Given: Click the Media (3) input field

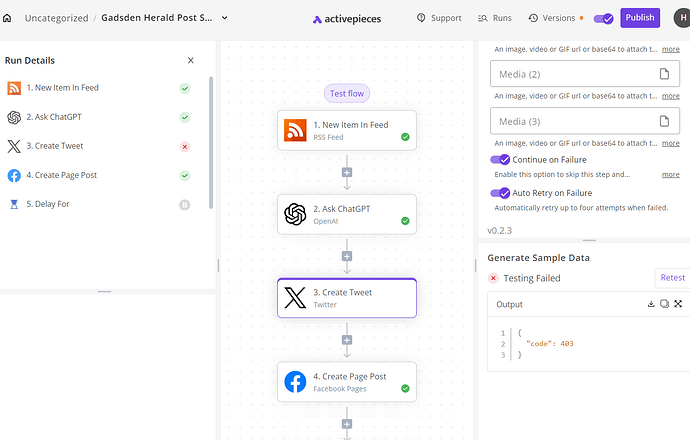Looking at the screenshot, I should (x=585, y=121).
